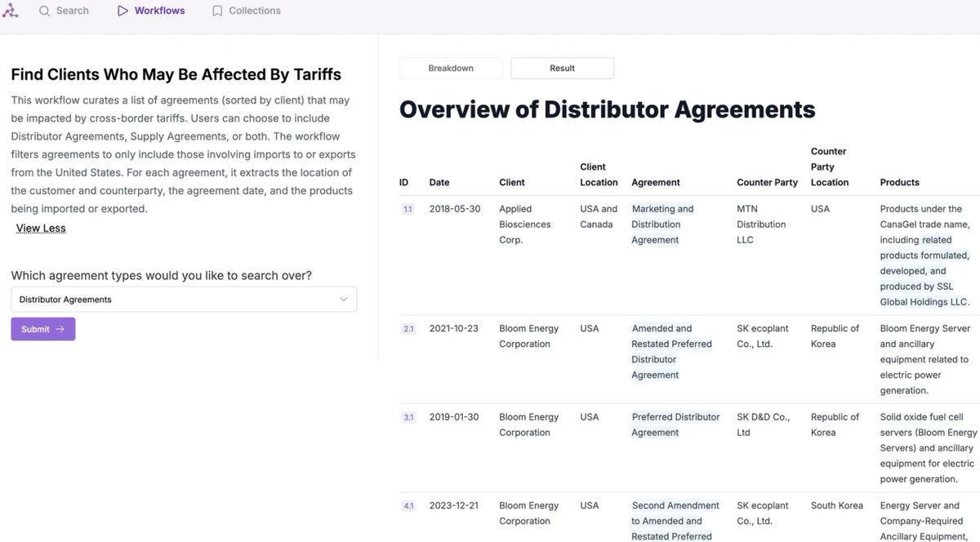Open the Search tab label

[x=73, y=11]
